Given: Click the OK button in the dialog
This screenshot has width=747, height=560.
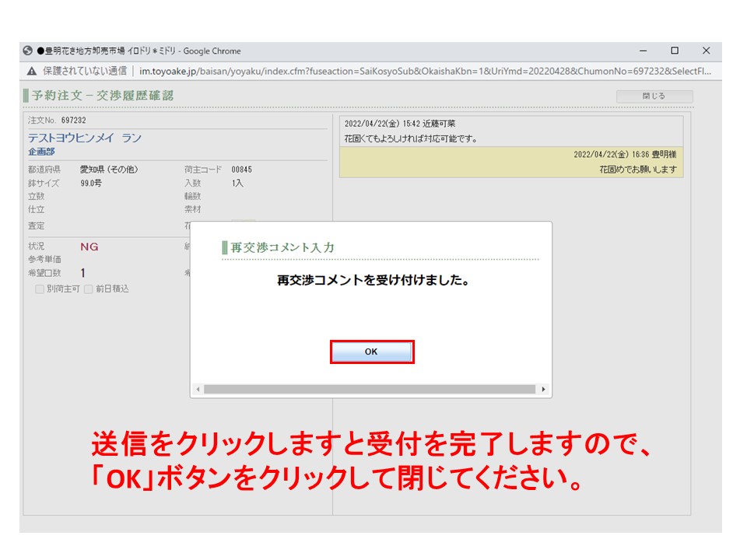Looking at the screenshot, I should [371, 352].
